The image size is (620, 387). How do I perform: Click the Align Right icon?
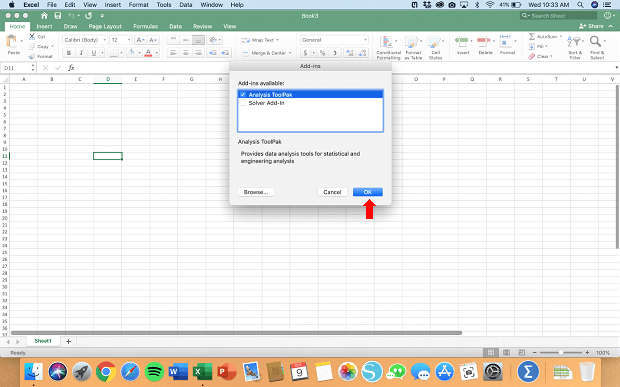coord(198,53)
